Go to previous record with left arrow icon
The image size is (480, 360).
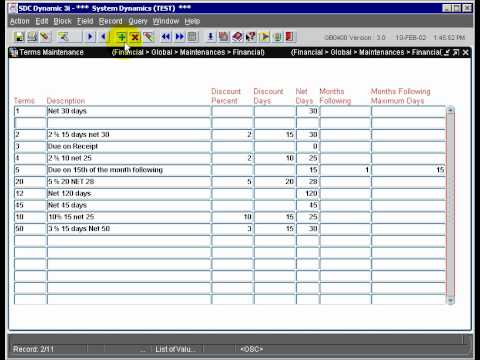coord(103,36)
